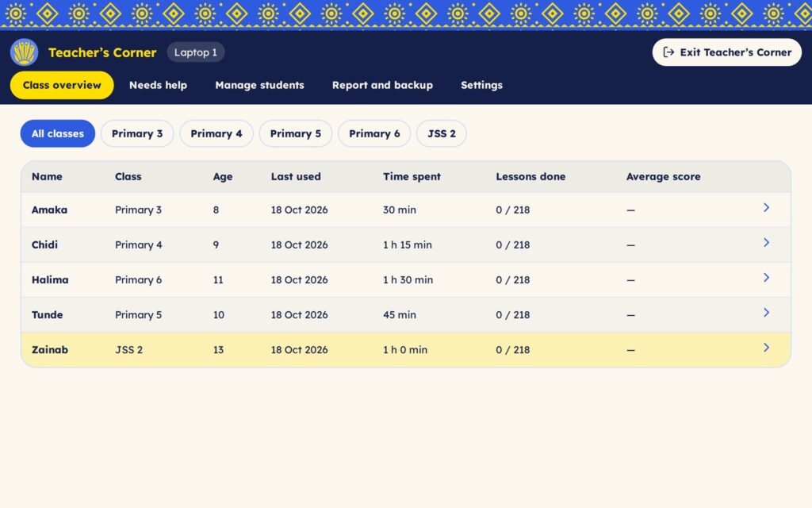Click Tunde's last used date

point(299,314)
